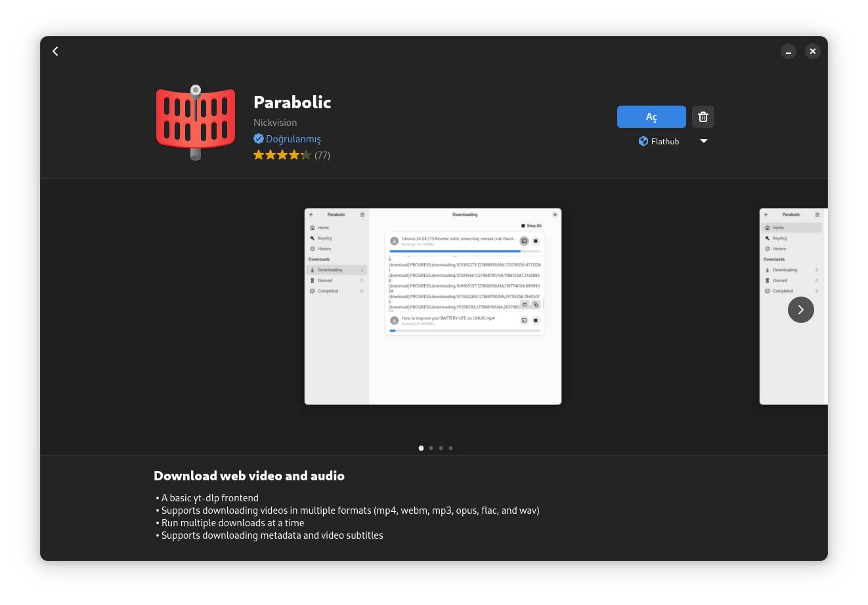Click the star rating row
This screenshot has width=868, height=605.
pos(282,156)
